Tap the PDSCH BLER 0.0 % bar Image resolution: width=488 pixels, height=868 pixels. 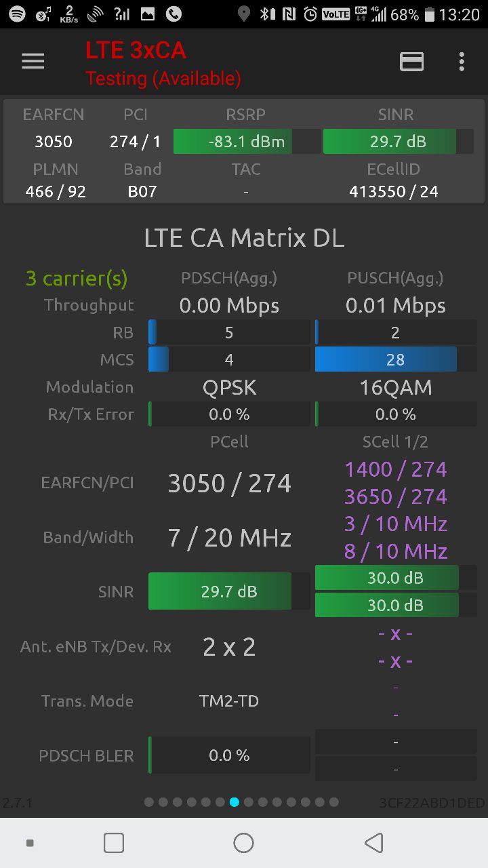tap(229, 755)
